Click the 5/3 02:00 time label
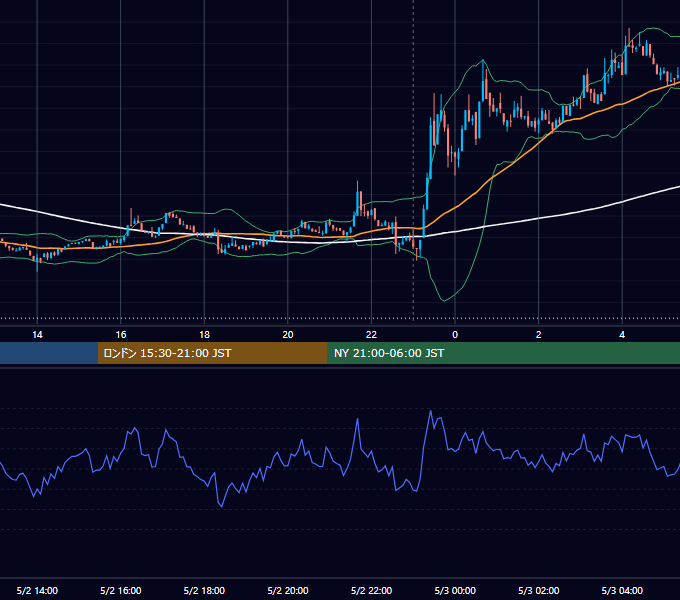680x600 pixels. click(x=539, y=590)
